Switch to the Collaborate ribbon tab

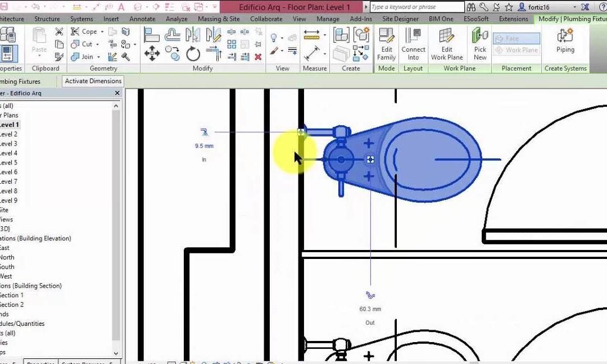pos(266,19)
